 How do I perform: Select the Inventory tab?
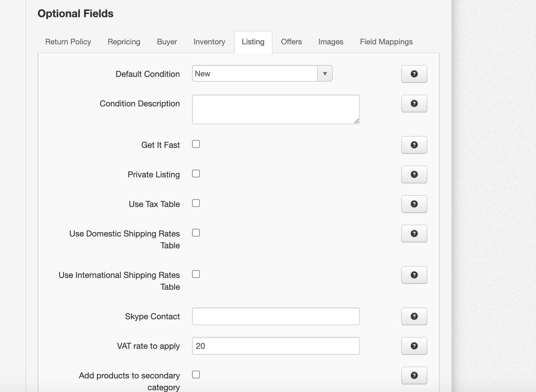(x=209, y=42)
